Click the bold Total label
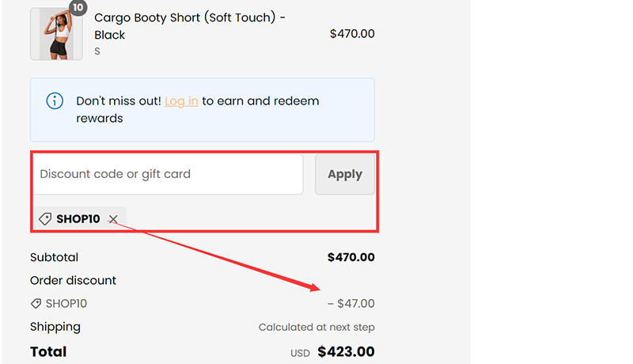633x364 pixels. [48, 351]
